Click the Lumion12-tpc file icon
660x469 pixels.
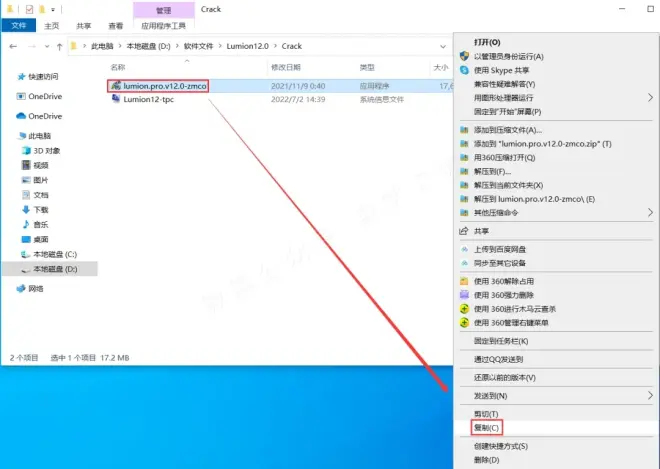tap(116, 99)
